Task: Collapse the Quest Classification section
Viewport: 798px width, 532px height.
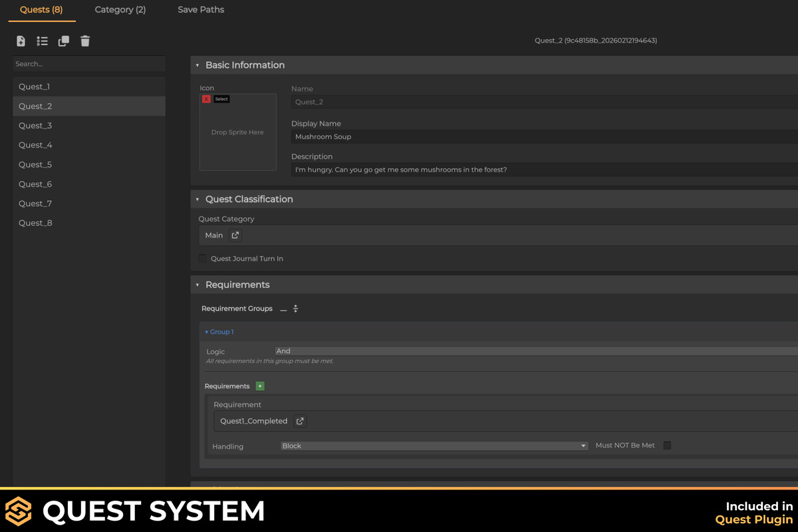Action: point(198,199)
